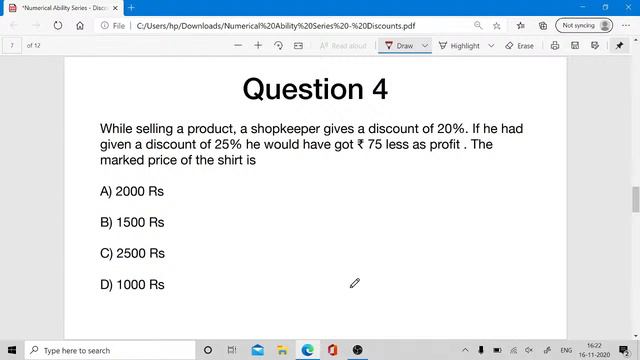Open Office app from taskbar
This screenshot has height=360, width=640.
pos(332,350)
